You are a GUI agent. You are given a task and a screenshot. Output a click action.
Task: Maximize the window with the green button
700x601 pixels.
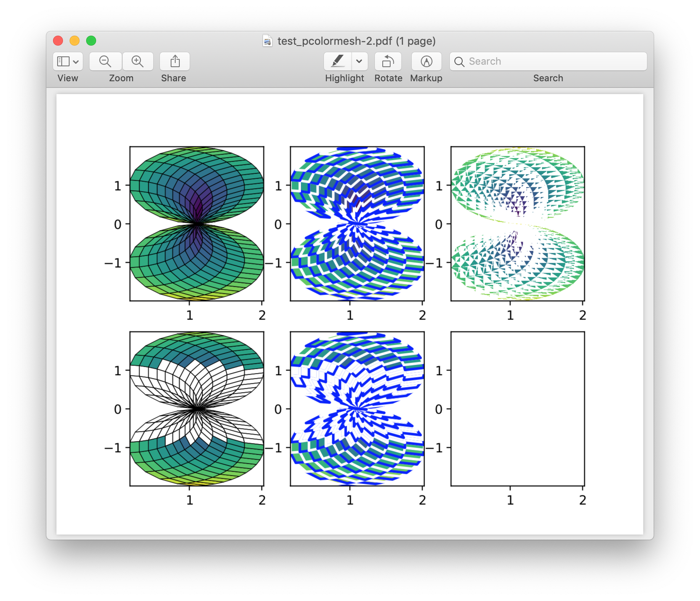click(91, 41)
